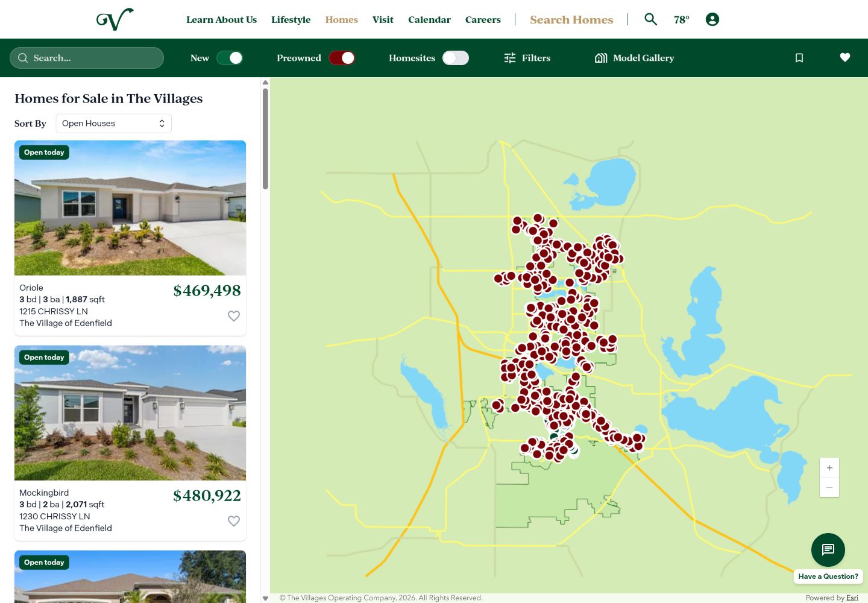Click the Oriole model name
The width and height of the screenshot is (868, 603).
pos(31,288)
